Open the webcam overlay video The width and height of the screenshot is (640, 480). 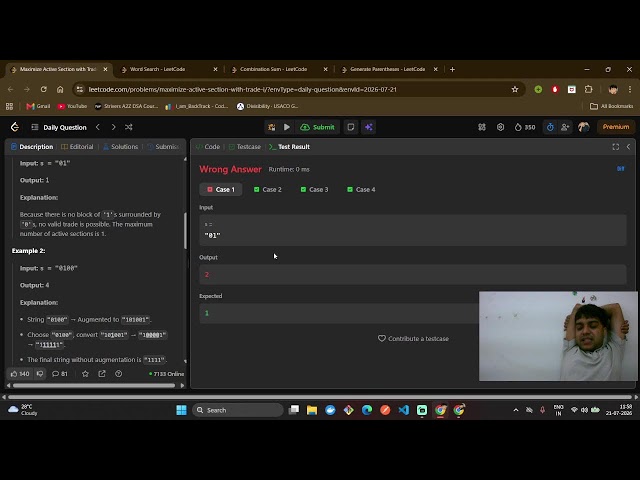(558, 336)
